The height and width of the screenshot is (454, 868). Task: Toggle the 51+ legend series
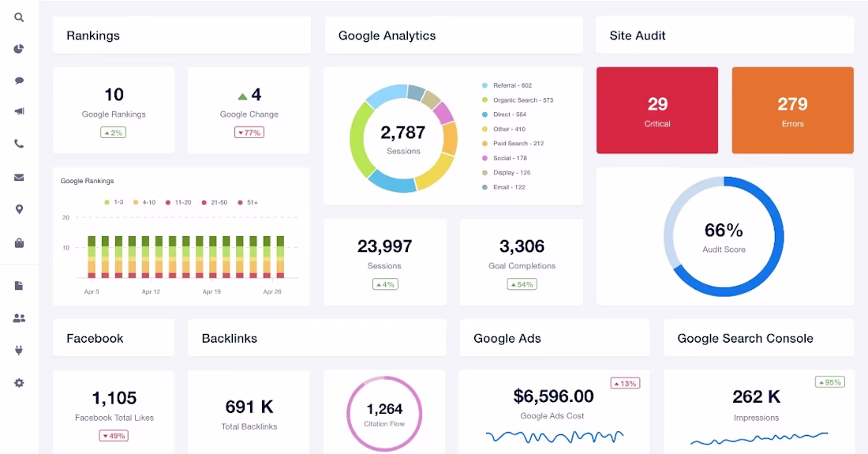(x=248, y=203)
